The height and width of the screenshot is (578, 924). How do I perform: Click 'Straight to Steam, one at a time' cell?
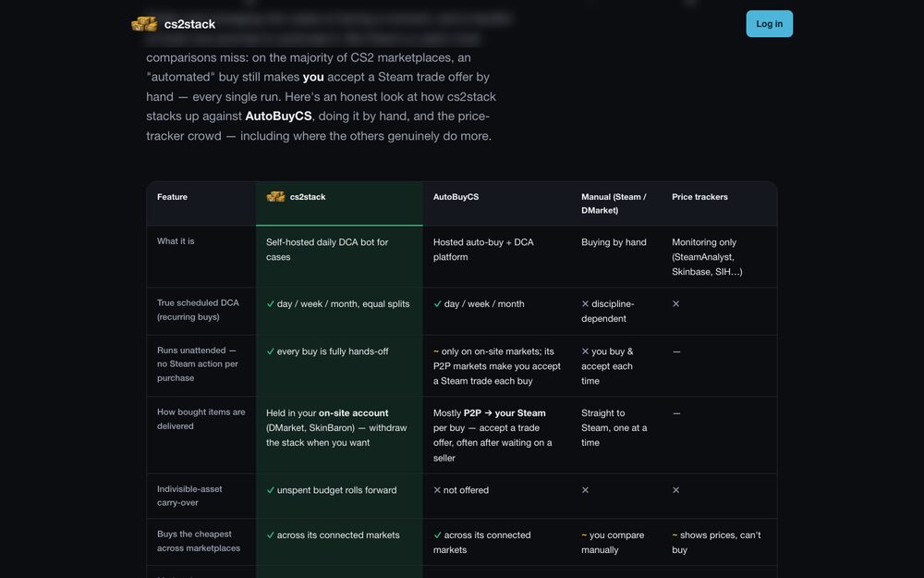[614, 427]
